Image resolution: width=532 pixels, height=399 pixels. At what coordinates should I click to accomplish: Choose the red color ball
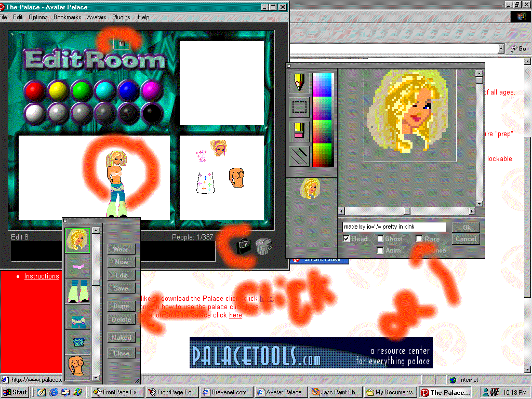pos(35,90)
